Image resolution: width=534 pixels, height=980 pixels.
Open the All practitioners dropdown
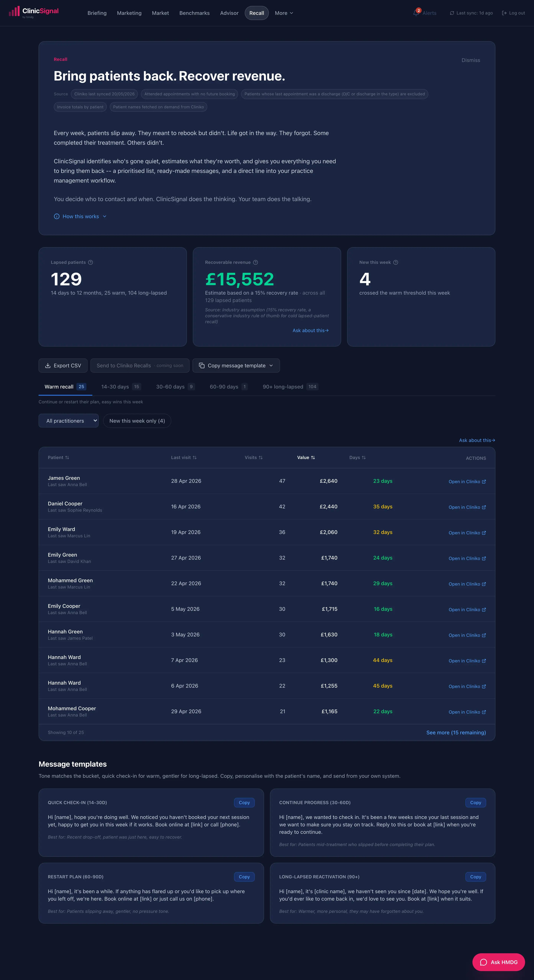68,421
